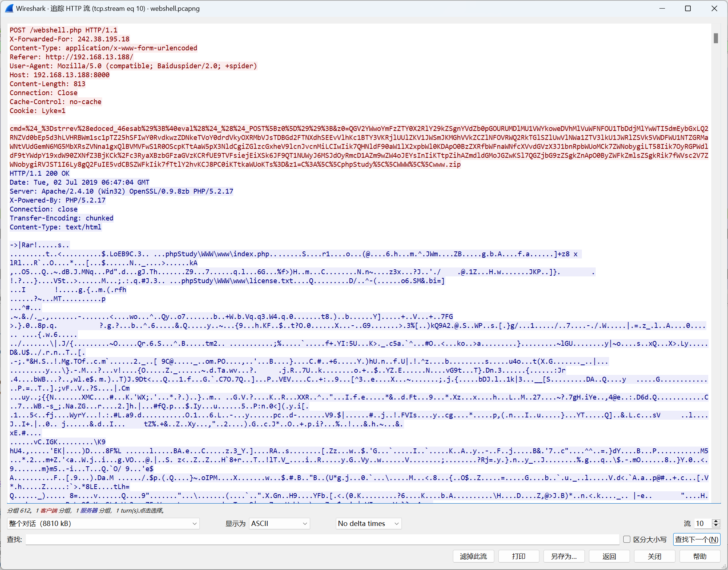Click the 'POST /webshell.php HTTP/1.1' request line
Screen dimensions: 728x570
pos(63,30)
